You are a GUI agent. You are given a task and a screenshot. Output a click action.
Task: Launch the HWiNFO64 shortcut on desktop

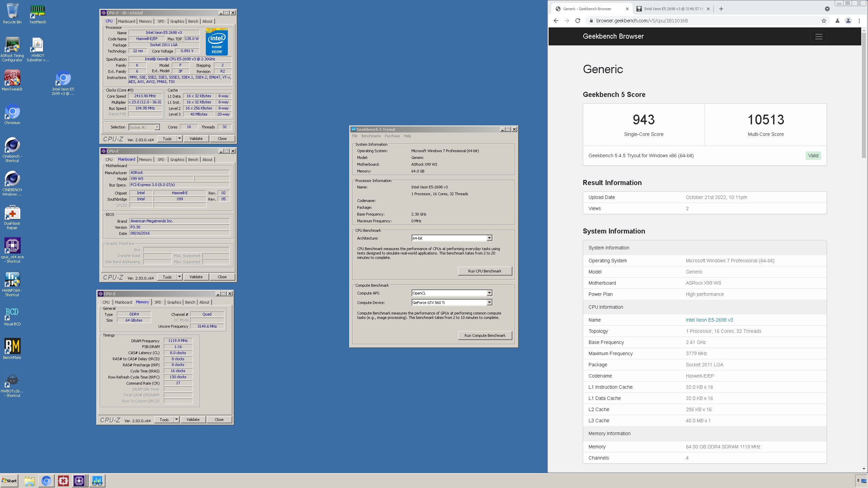pos(12,284)
